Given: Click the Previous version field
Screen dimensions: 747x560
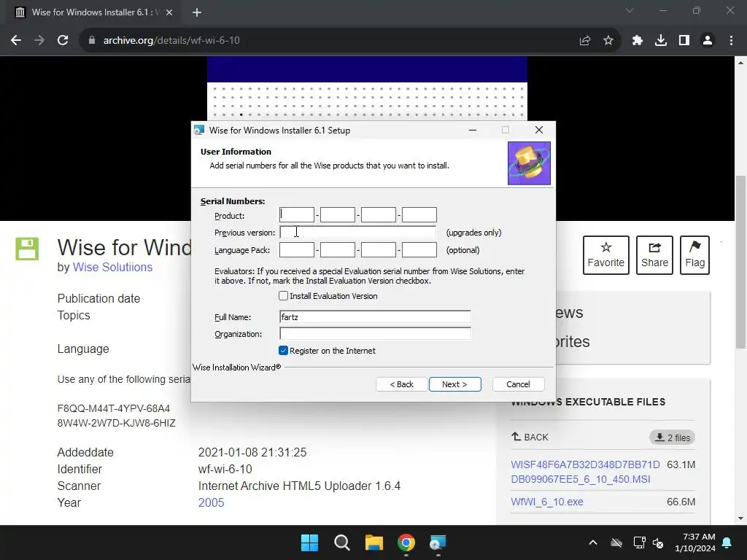Looking at the screenshot, I should (357, 233).
